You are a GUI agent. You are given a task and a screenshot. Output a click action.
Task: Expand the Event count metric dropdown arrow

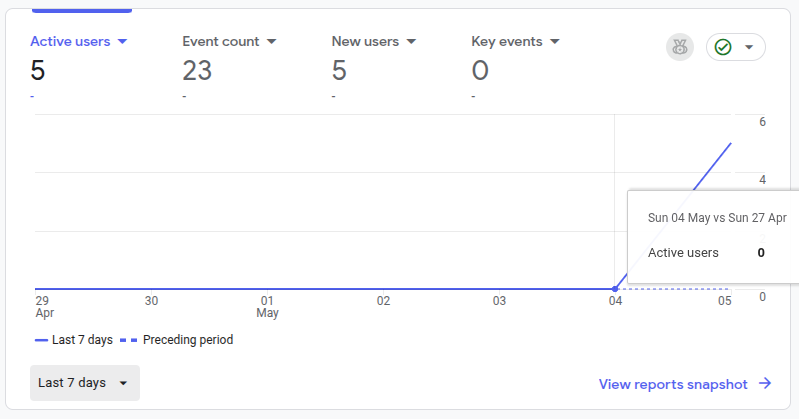click(x=272, y=41)
